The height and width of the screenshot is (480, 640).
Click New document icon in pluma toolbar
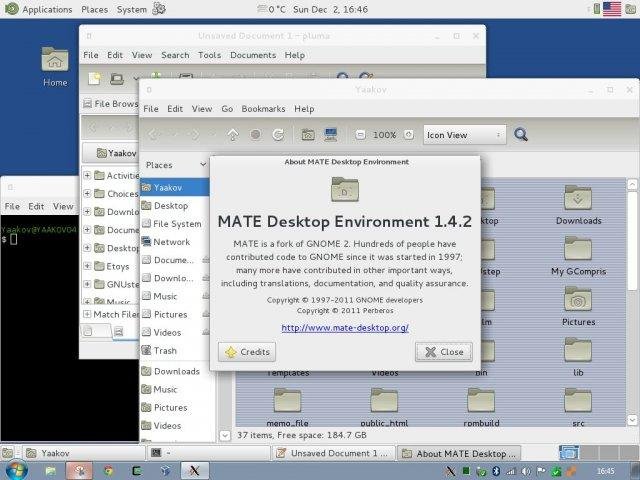(94, 78)
